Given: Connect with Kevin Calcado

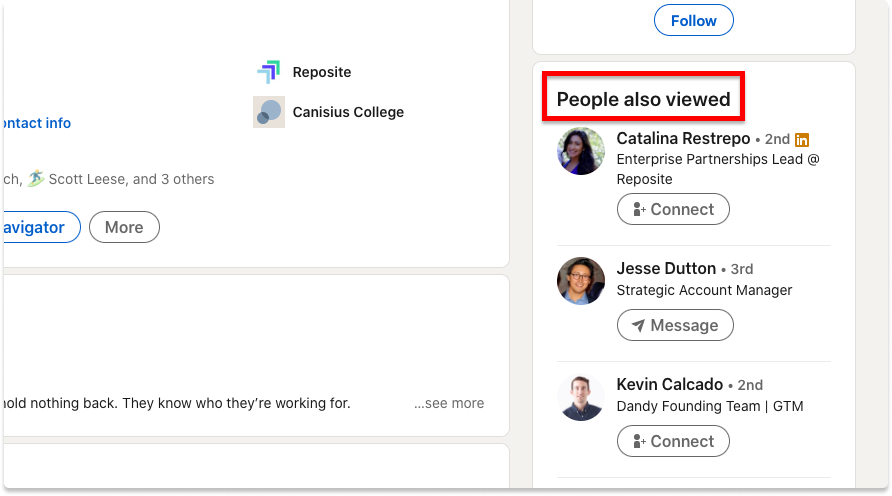Looking at the screenshot, I should [x=673, y=441].
